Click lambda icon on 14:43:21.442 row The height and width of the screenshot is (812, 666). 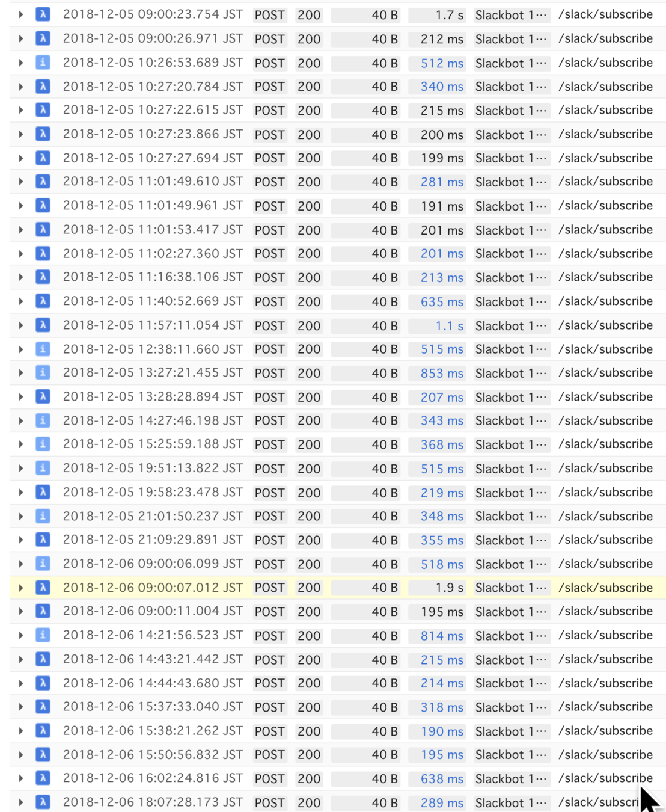(43, 659)
